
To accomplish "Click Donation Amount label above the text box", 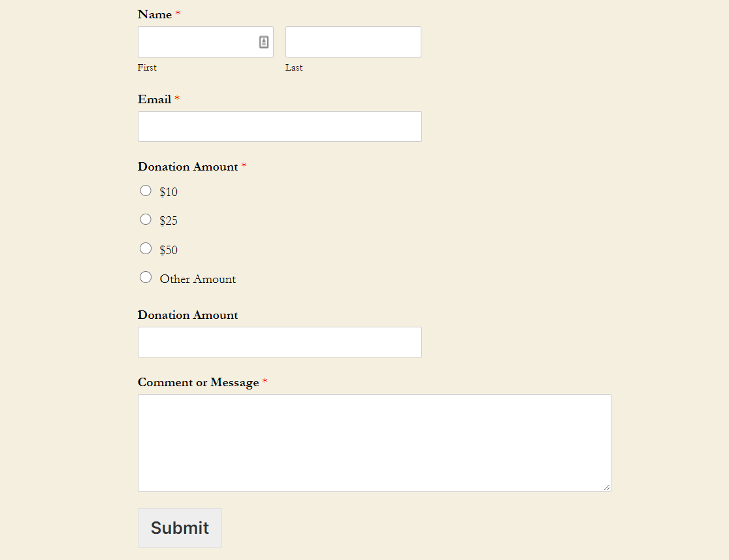I will tap(187, 315).
